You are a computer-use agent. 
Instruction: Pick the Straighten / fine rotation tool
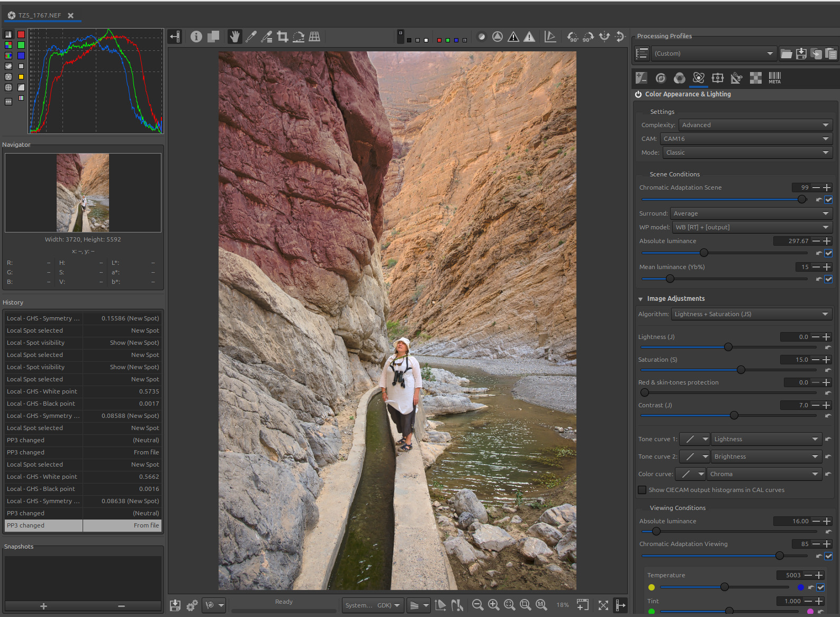coord(299,37)
